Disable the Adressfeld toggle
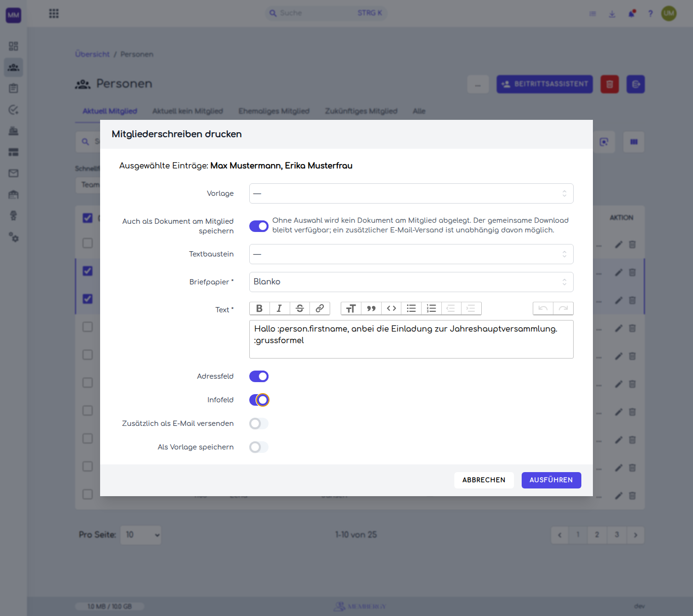The width and height of the screenshot is (693, 616). click(259, 376)
